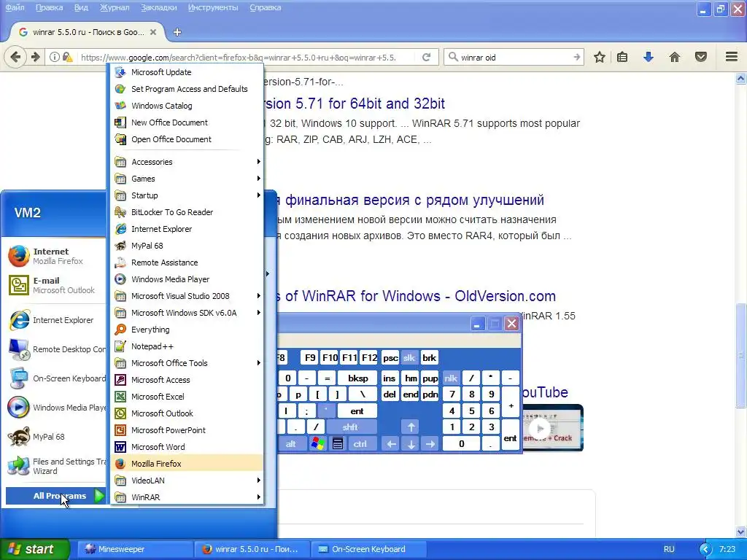Open Set Program Access and Defaults
The width and height of the screenshot is (747, 560).
pos(187,89)
